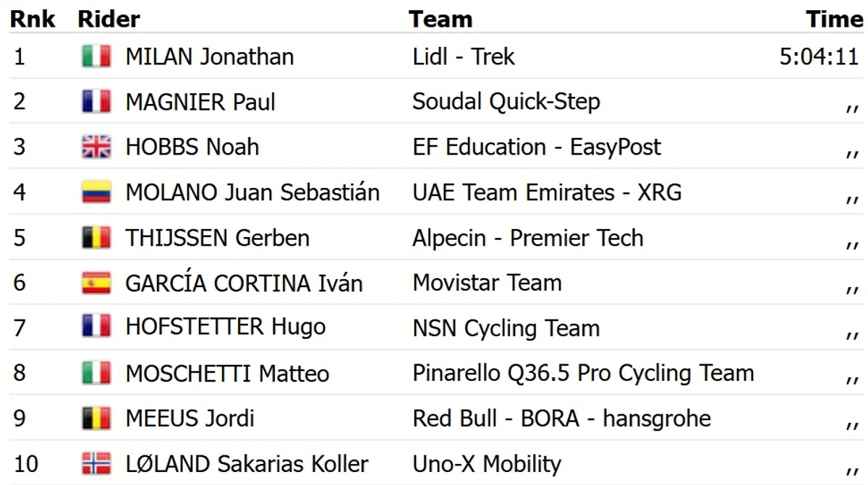Click the Spanish flag next to García Cortina
Viewport: 868px width, 485px height.
(96, 283)
